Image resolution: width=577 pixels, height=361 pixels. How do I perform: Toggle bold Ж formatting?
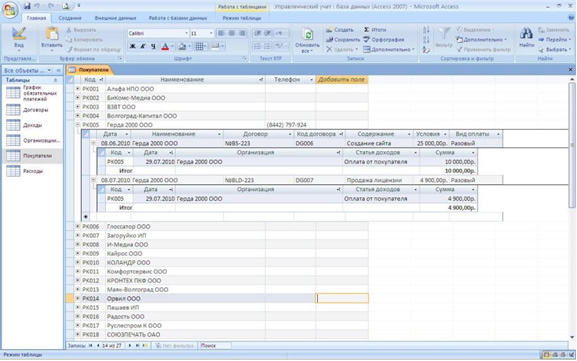[x=132, y=46]
